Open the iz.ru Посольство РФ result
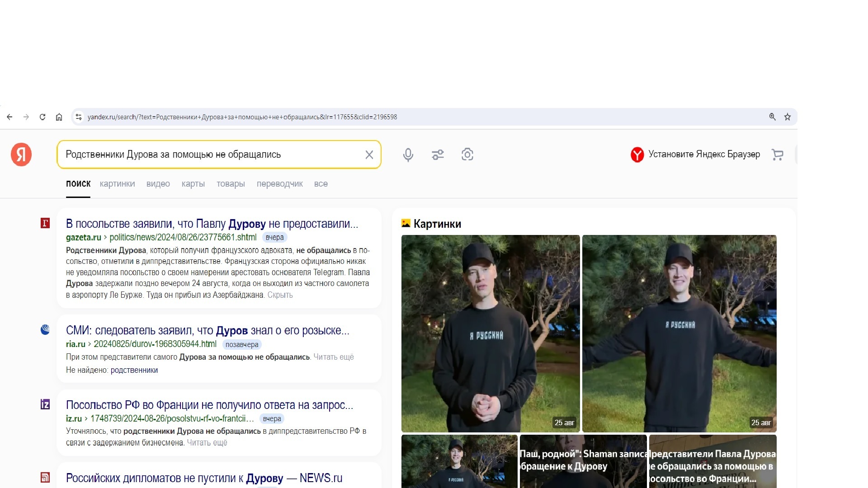868x488 pixels. [209, 405]
